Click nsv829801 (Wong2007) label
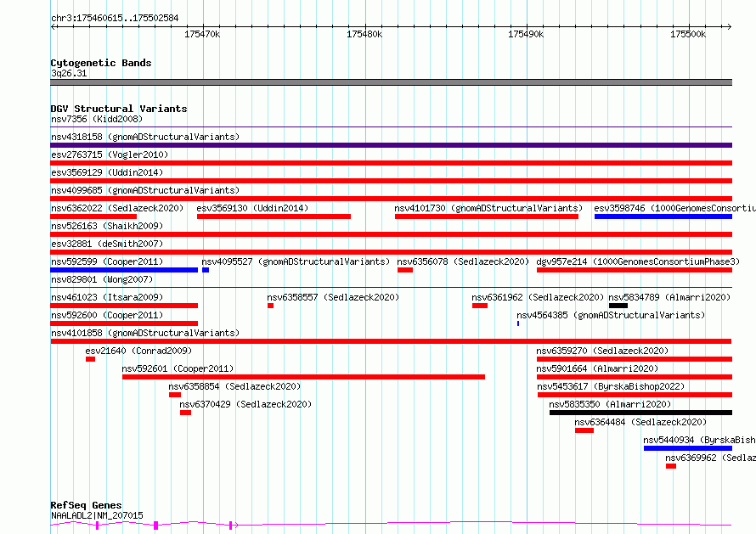756x534 pixels. click(x=101, y=279)
